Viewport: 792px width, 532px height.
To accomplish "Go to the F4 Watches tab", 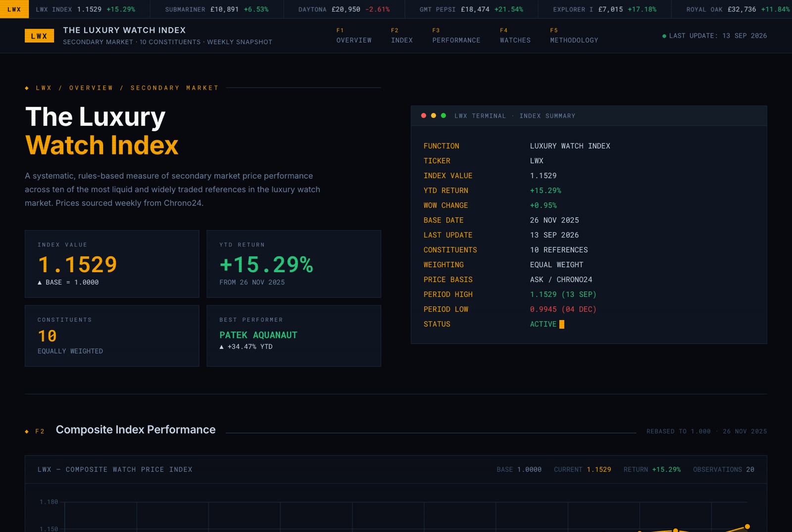I will click(515, 36).
